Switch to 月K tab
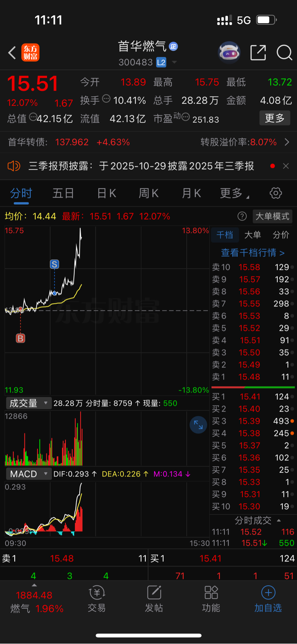The image size is (297, 644). tap(191, 193)
